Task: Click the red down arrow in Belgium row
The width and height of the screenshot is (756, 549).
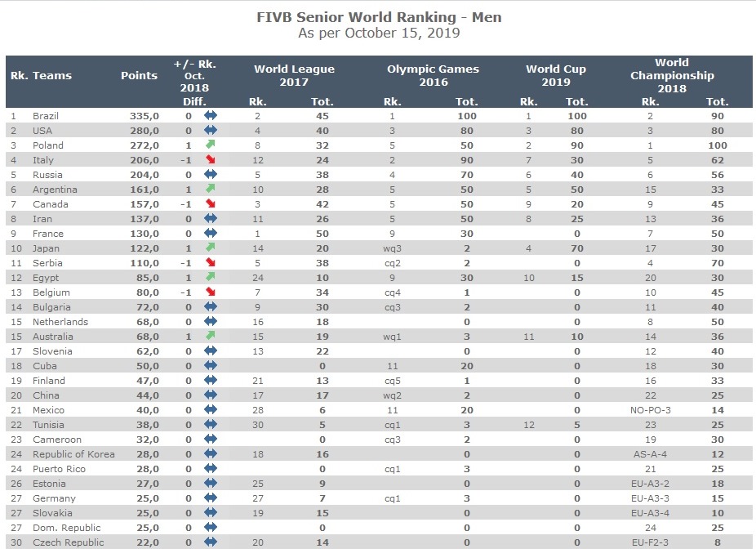Action: (x=210, y=292)
